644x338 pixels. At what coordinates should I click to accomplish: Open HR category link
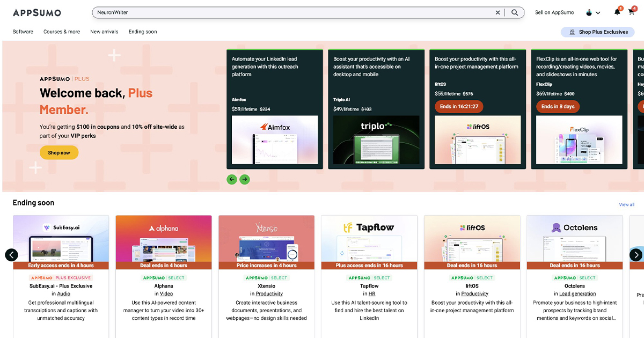pyautogui.click(x=372, y=294)
